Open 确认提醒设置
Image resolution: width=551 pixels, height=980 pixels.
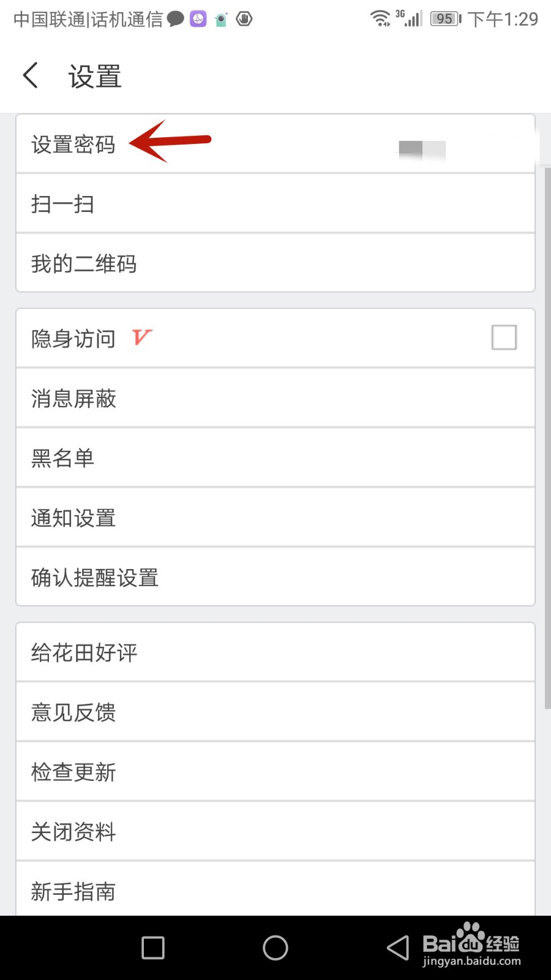(275, 577)
